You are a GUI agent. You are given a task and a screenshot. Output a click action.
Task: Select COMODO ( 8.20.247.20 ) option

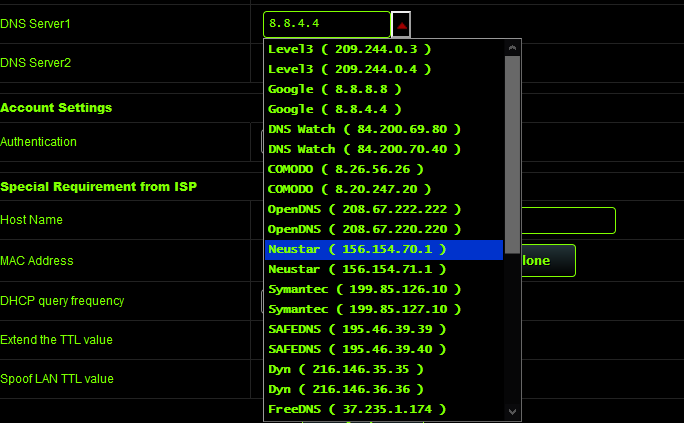(384, 190)
